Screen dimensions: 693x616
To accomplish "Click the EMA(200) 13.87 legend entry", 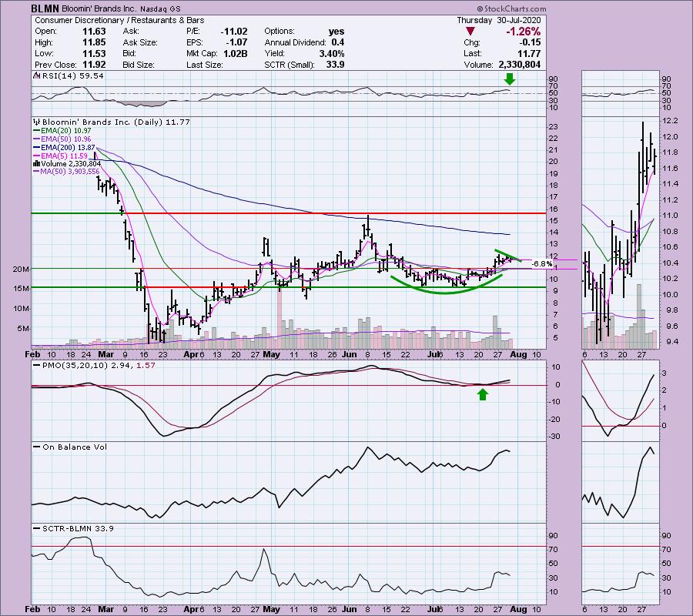I will 68,148.
